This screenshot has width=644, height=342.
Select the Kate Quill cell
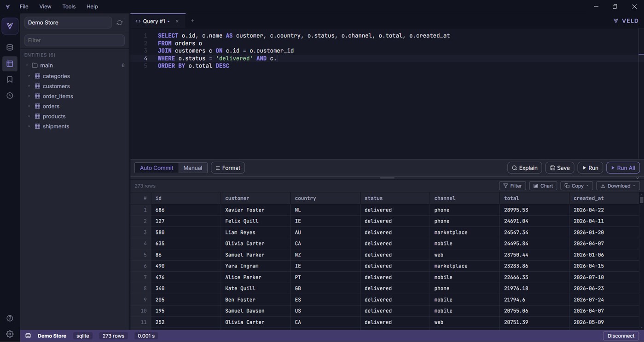(255, 289)
